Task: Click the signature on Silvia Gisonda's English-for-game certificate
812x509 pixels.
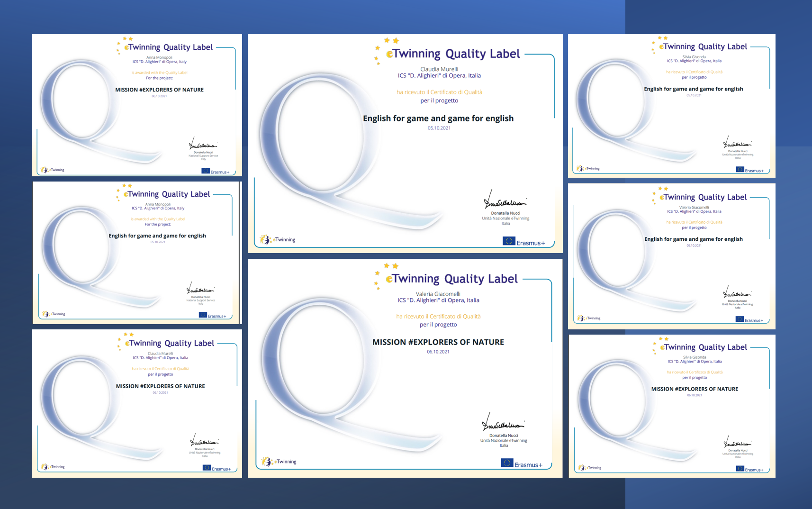Action: point(738,143)
